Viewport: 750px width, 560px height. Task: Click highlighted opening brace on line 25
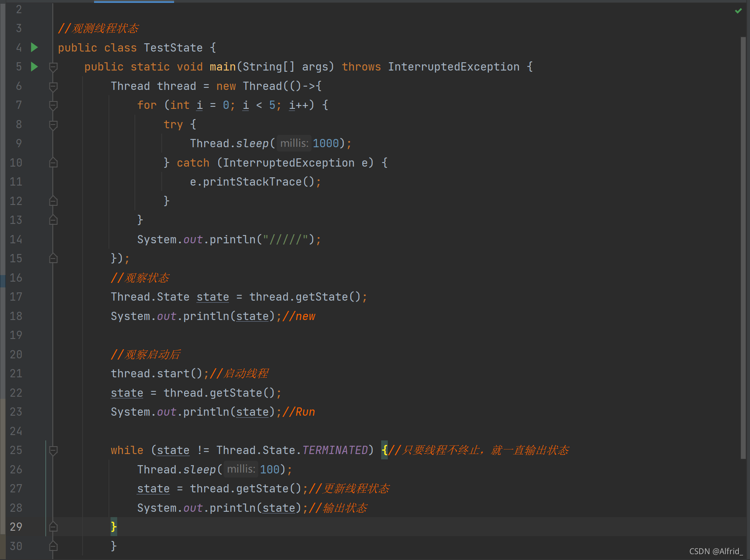(384, 450)
